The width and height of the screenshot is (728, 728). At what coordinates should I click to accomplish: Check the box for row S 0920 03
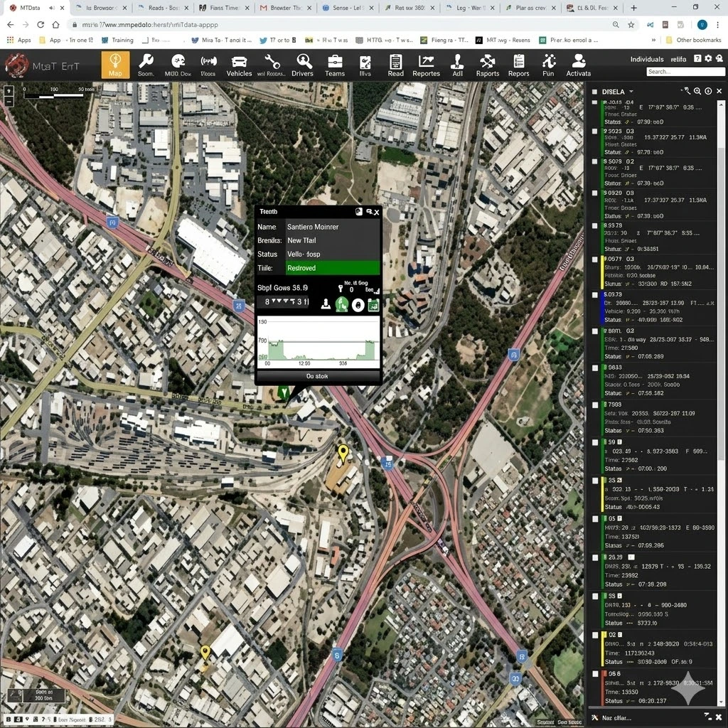(594, 193)
